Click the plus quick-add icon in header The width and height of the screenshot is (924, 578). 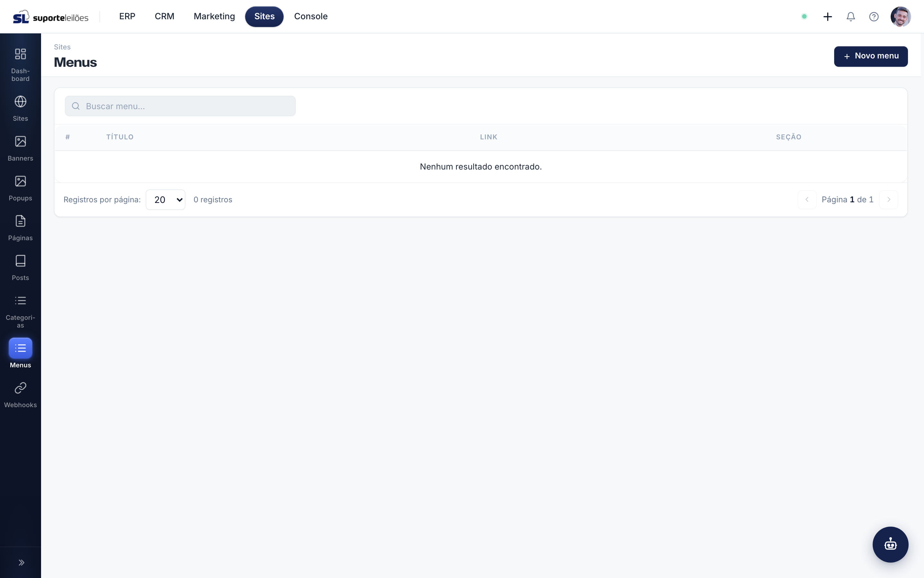827,16
